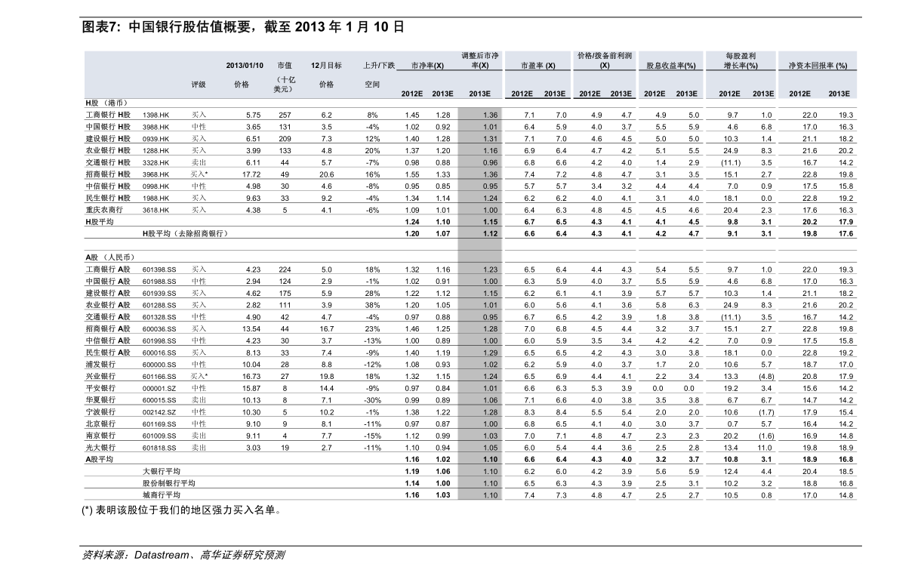Select the 2013/01/10 价格 header cell
This screenshot has width=924, height=576.
tap(244, 75)
